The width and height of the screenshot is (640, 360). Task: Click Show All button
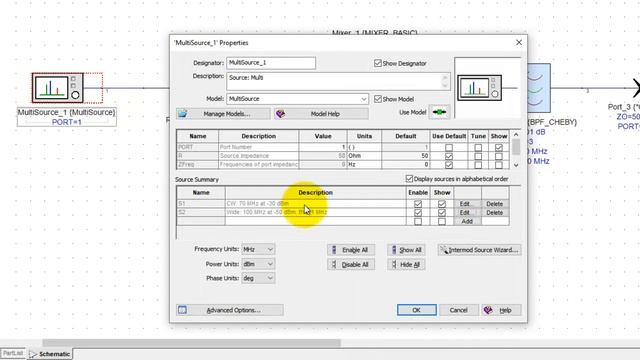[407, 250]
